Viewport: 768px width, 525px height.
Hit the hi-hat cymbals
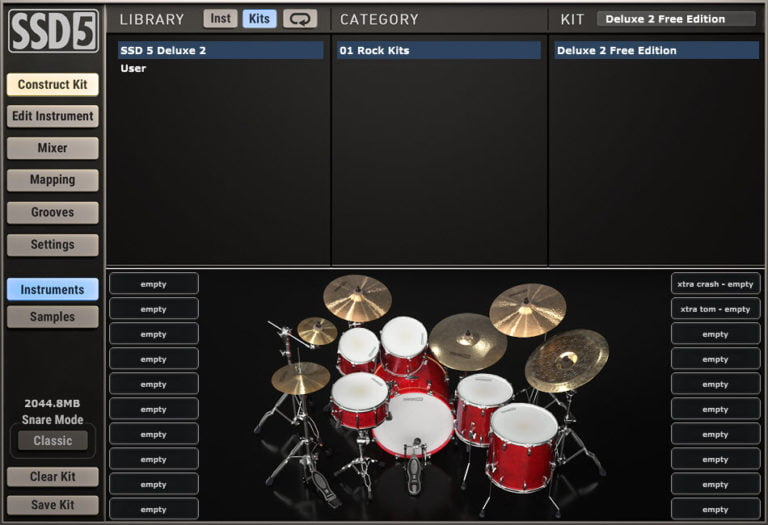click(x=300, y=378)
